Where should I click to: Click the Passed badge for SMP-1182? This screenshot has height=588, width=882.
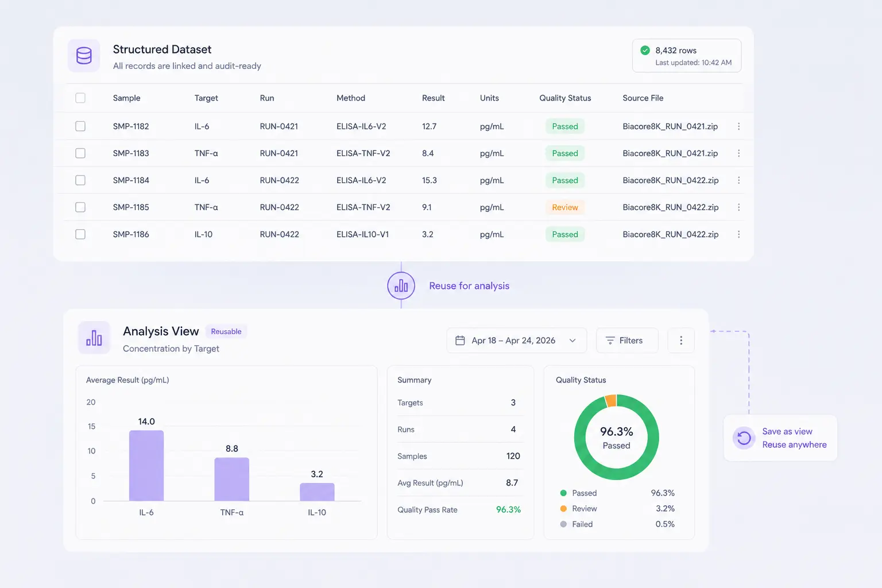(x=565, y=126)
